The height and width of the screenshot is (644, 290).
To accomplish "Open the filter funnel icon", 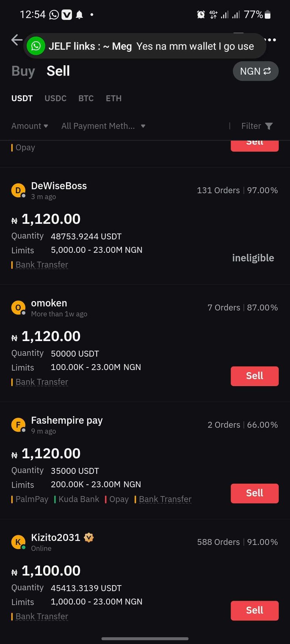I will point(268,126).
